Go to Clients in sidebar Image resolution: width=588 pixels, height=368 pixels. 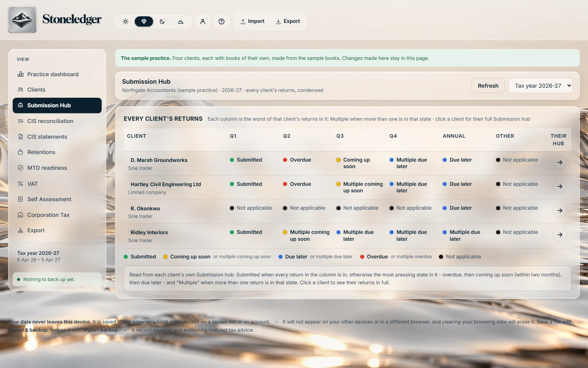tap(57, 90)
